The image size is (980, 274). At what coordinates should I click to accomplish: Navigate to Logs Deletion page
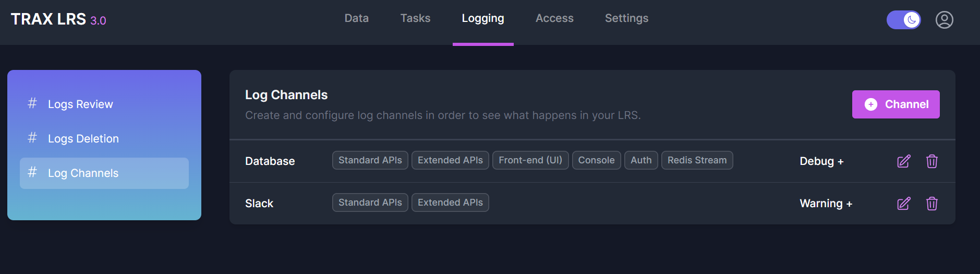(83, 139)
